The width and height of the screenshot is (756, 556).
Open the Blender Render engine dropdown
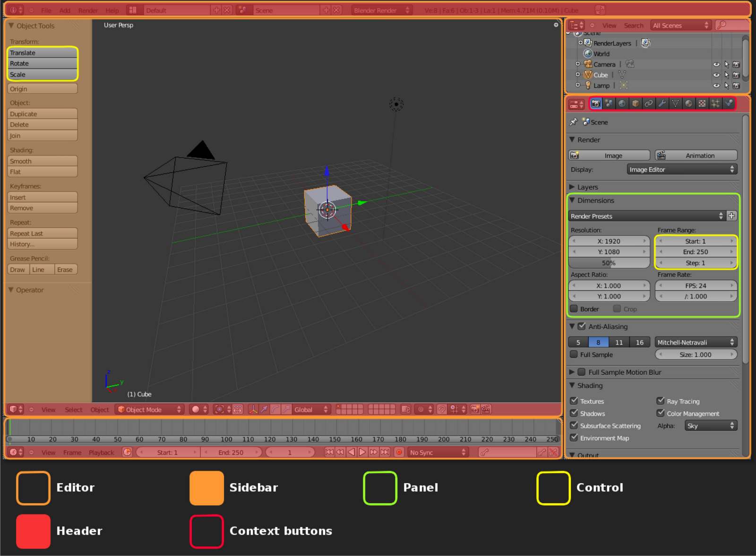(382, 10)
